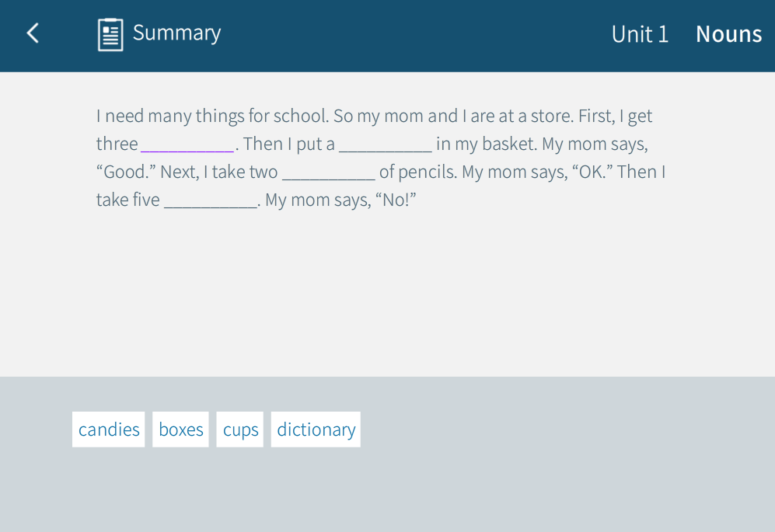775x532 pixels.
Task: Click the word "school" in the passage
Action: tap(300, 116)
